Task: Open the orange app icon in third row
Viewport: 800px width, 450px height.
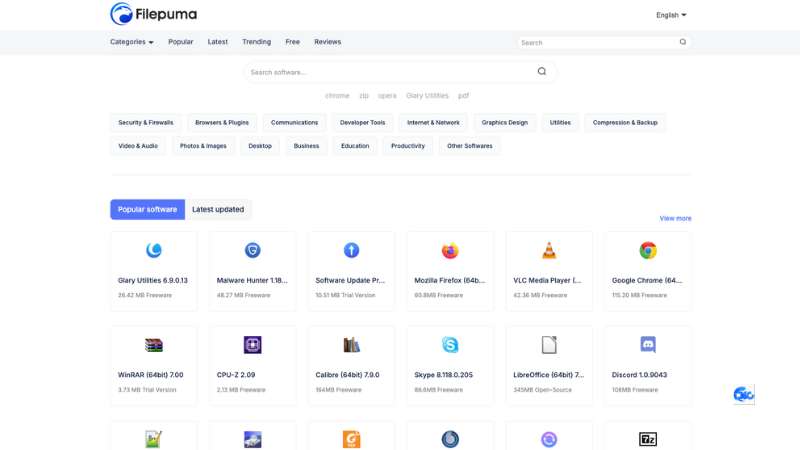Action: pos(351,439)
